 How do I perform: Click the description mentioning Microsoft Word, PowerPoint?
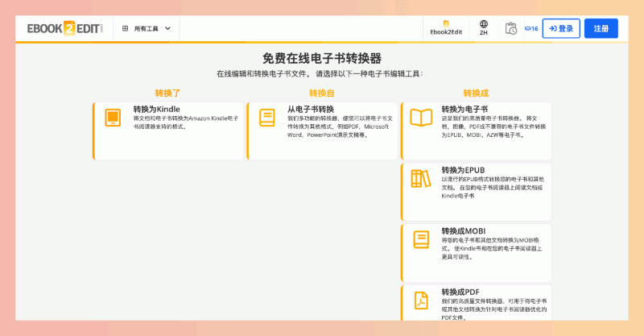(x=340, y=127)
